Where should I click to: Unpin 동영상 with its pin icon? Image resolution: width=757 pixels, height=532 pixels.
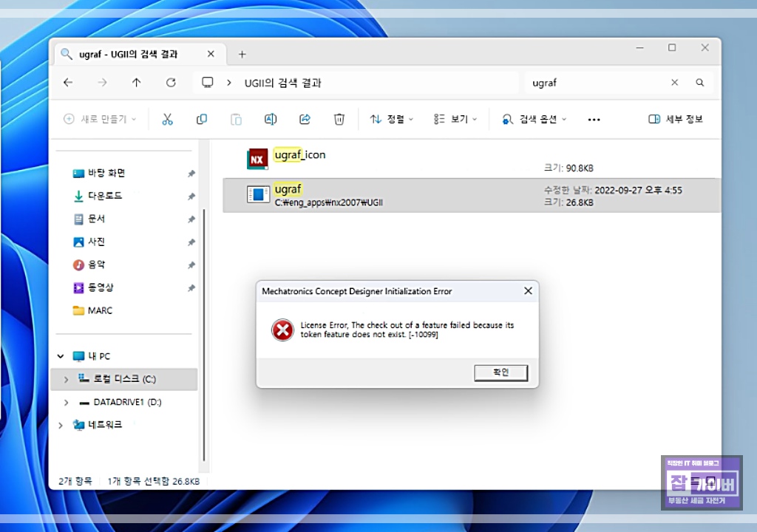[x=191, y=287]
